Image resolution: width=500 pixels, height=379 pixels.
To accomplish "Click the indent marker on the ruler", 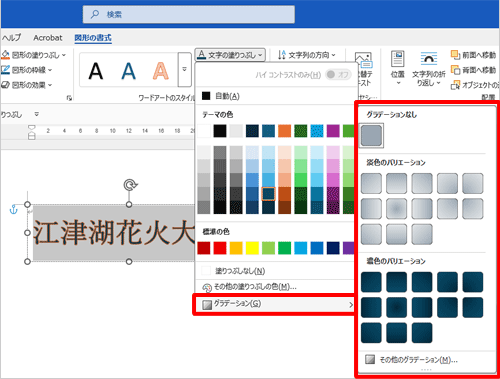I will coord(31,132).
